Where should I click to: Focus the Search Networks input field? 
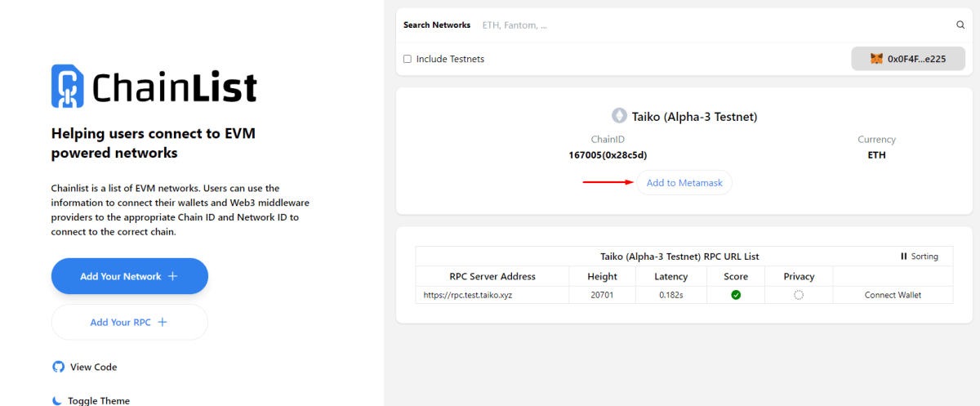pyautogui.click(x=715, y=25)
